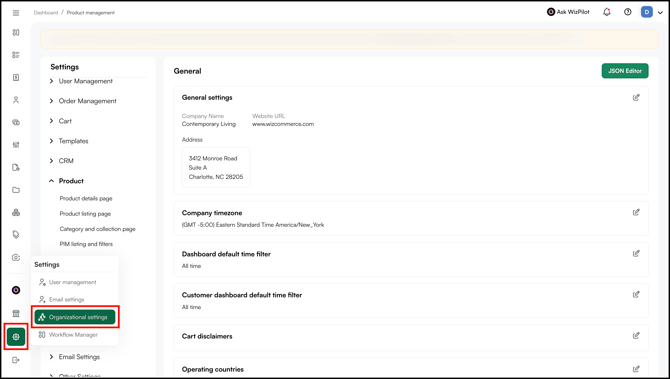Open the folder icon in left sidebar
This screenshot has width=670, height=379.
(x=16, y=190)
